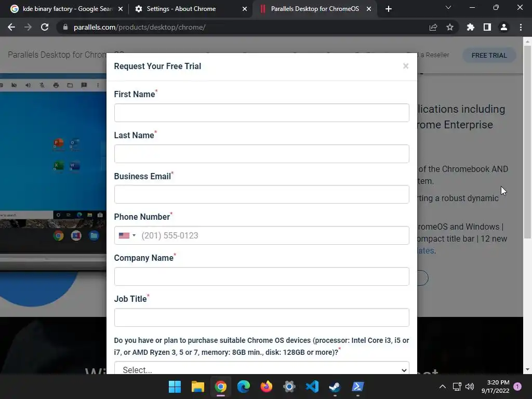The height and width of the screenshot is (399, 532).
Task: Close the Request Your Free Trial dialog
Action: point(406,66)
